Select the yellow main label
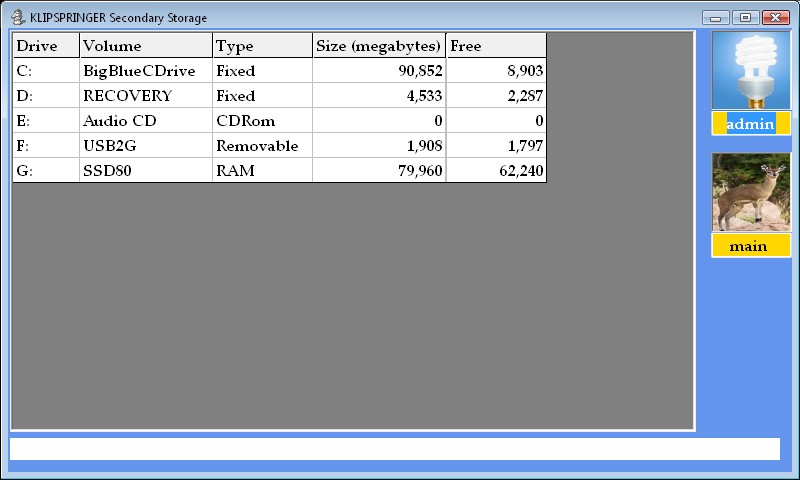Screen dimensions: 800x480 751,246
